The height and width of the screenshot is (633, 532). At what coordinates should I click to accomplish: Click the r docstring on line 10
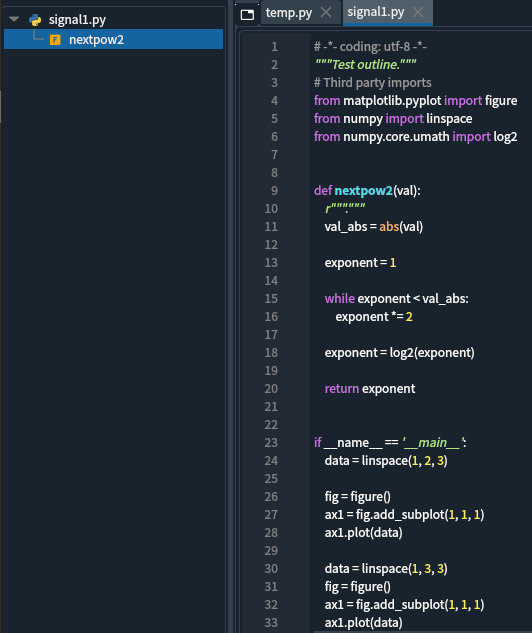[345, 208]
